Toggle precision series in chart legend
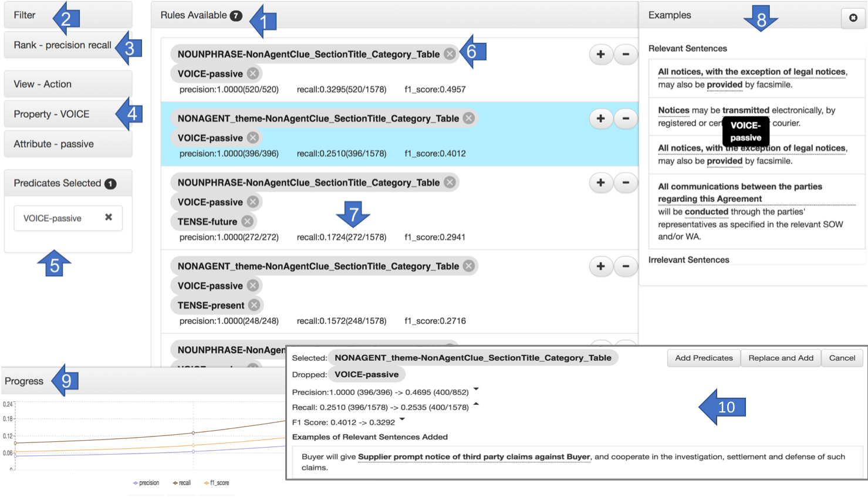Viewport: 868px width, 497px height. pyautogui.click(x=147, y=483)
